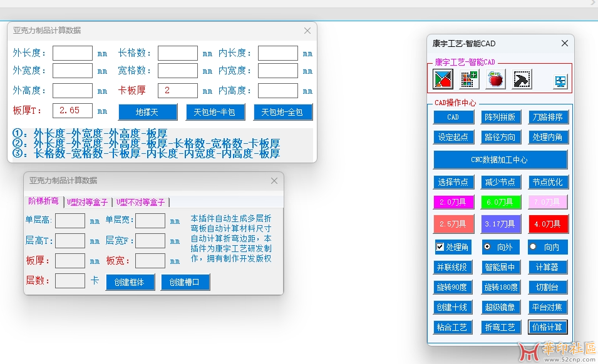Click the color grid icon with green plus
598x364 pixels.
(x=469, y=79)
